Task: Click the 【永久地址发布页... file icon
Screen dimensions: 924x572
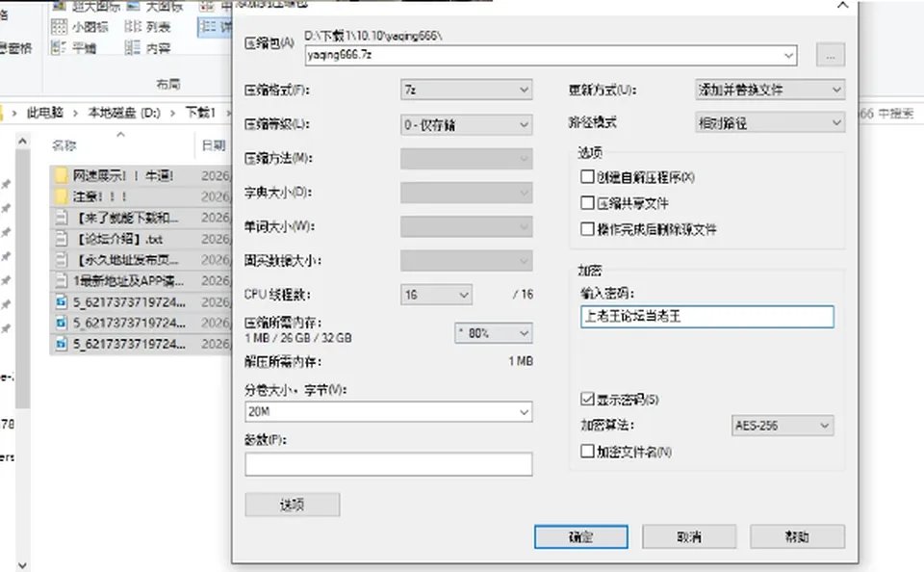Action: 61,259
